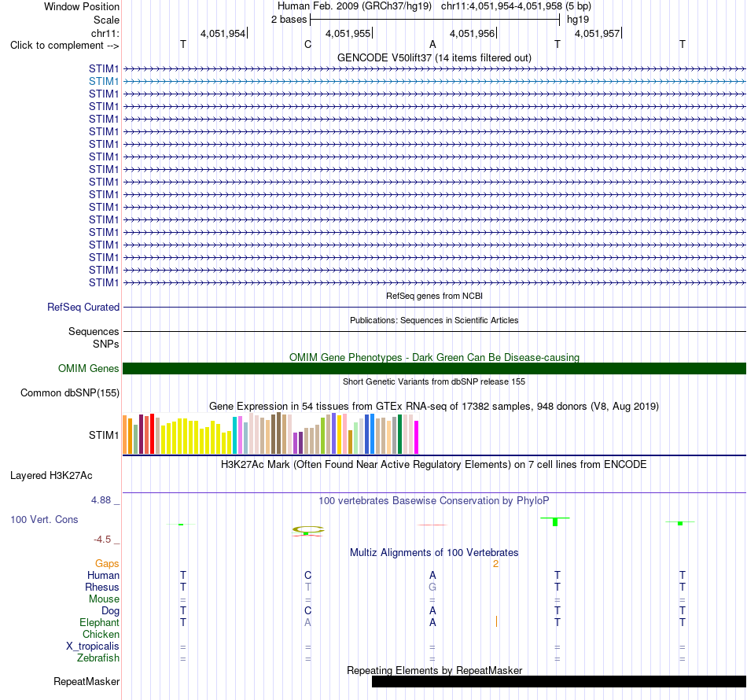
Task: Open 'Multiz Alignments of 100 Vertebrates' title
Action: (434, 553)
